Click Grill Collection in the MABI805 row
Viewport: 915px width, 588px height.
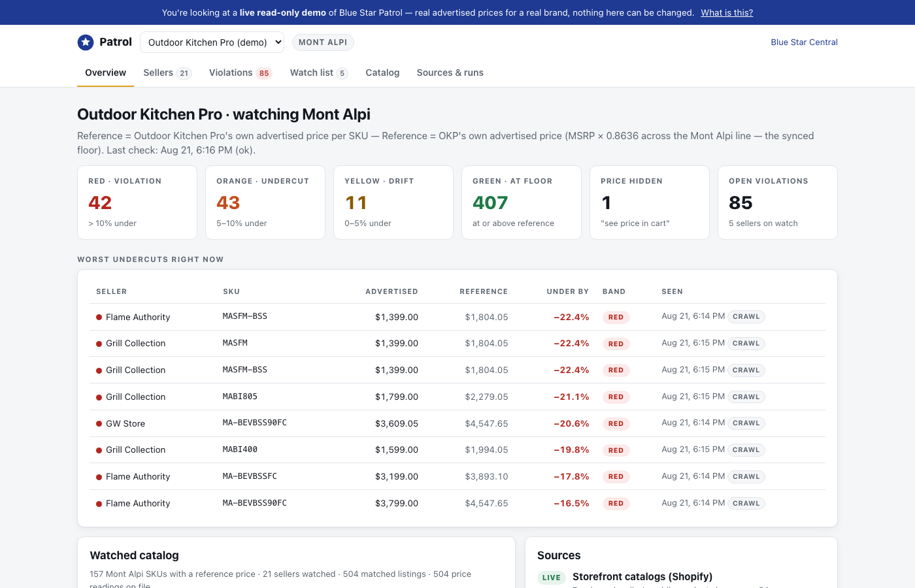(x=135, y=397)
